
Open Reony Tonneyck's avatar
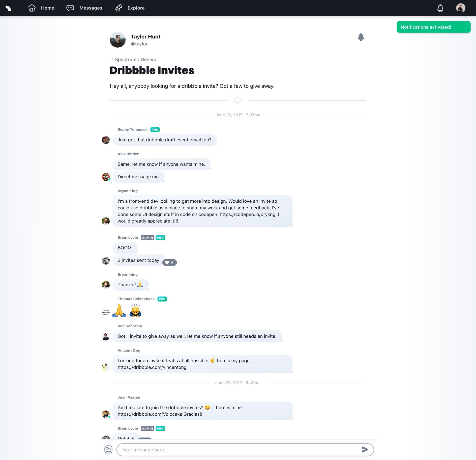point(106,140)
